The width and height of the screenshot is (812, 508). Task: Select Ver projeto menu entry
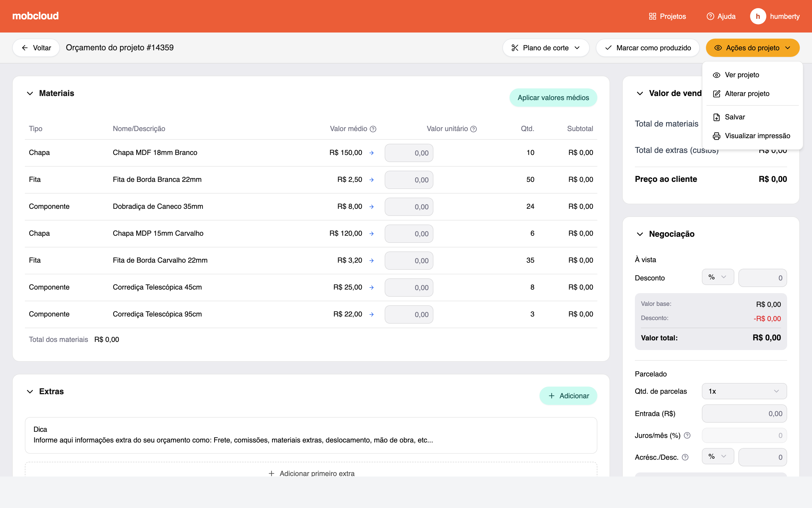point(752,75)
